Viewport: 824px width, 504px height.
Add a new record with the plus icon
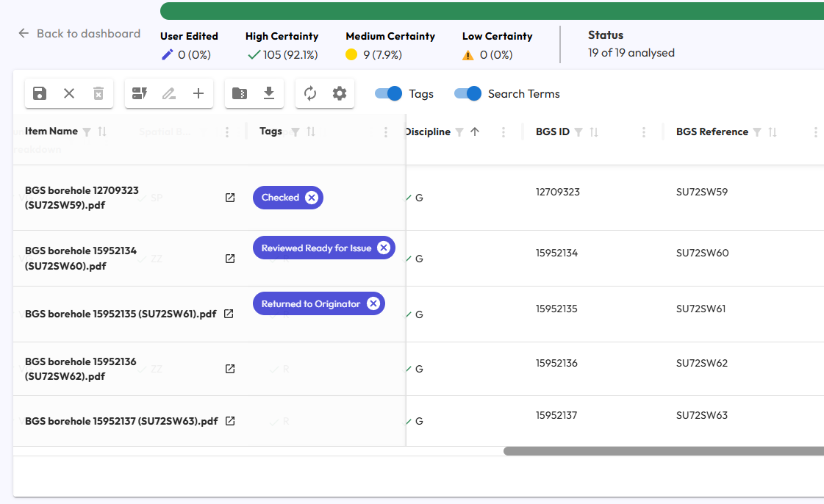pyautogui.click(x=197, y=93)
